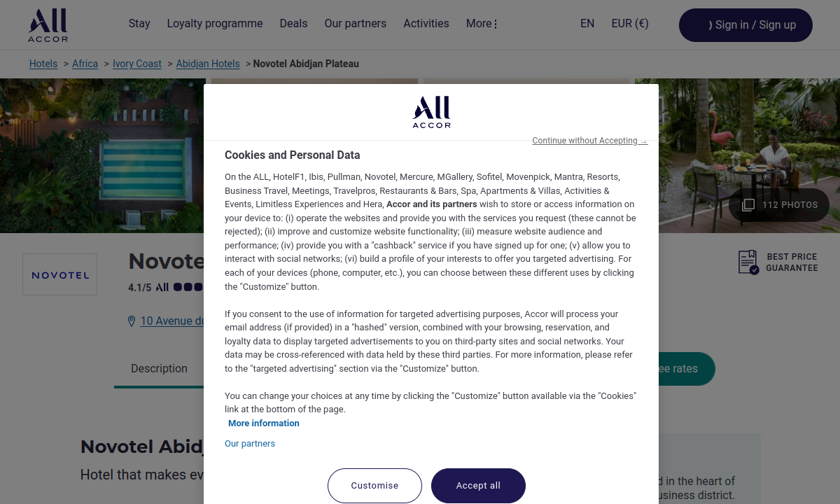Click the ALL Accor logo in header
This screenshot has width=840, height=504.
48,25
